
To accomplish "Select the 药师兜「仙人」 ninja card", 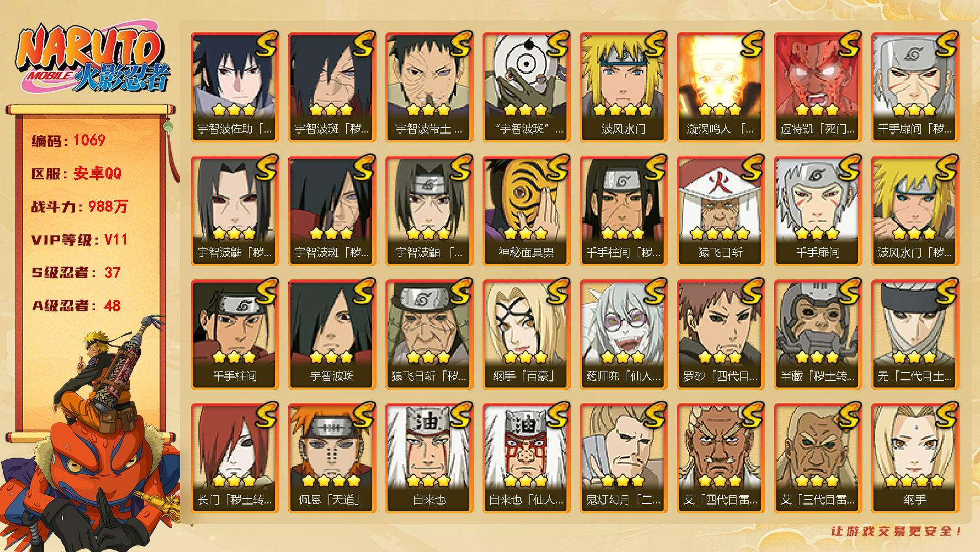I will tap(623, 334).
